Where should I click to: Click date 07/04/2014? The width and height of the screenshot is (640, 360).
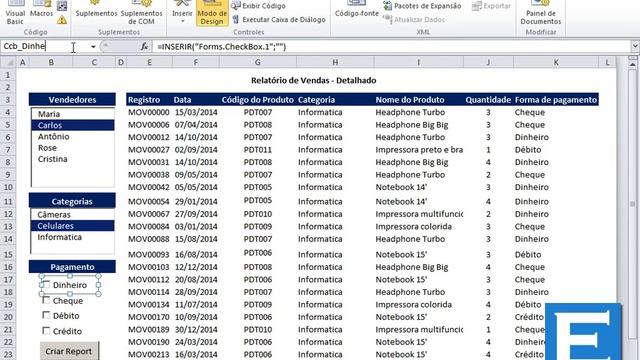coord(196,125)
